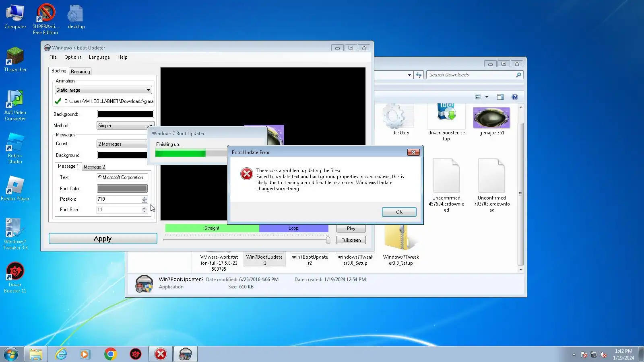Viewport: 644px width, 362px height.
Task: Open the Computer desktop icon
Action: tap(15, 17)
